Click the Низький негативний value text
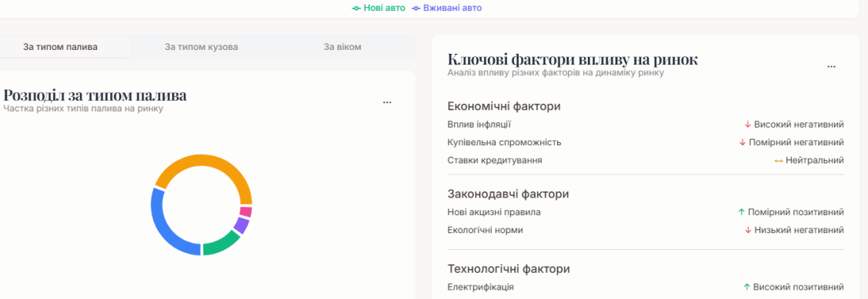 click(x=799, y=230)
